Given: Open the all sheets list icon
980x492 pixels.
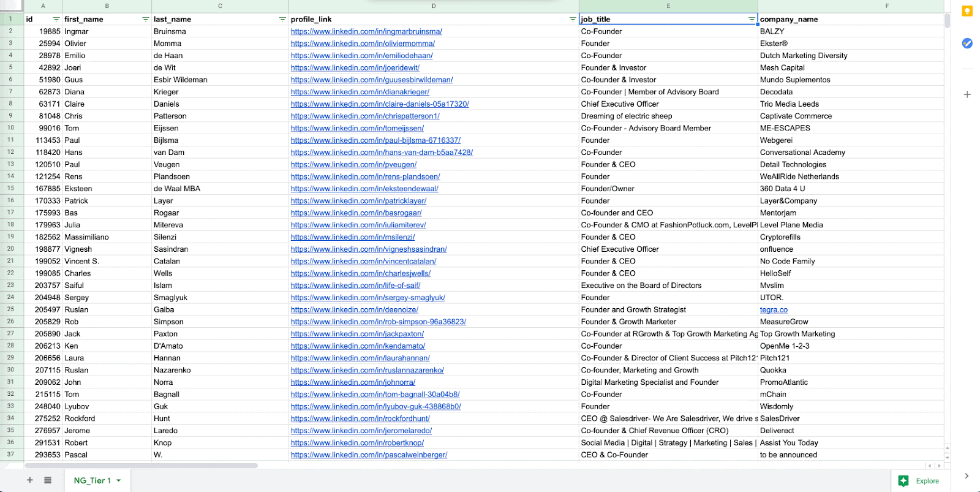Looking at the screenshot, I should (x=48, y=480).
